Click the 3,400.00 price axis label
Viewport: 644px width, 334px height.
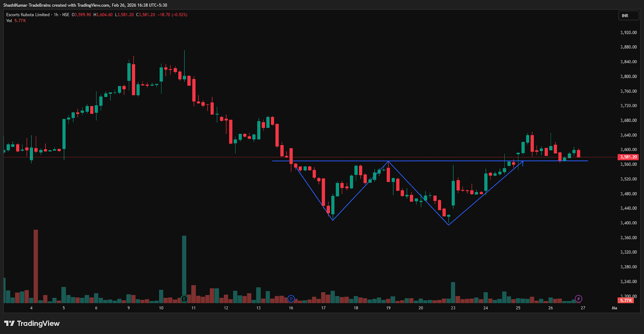628,223
